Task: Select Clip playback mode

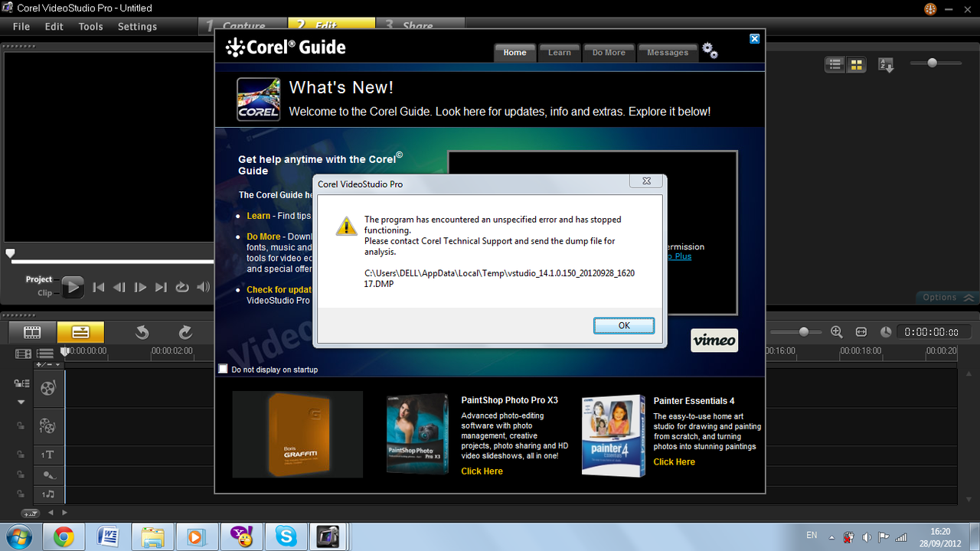Action: (45, 293)
